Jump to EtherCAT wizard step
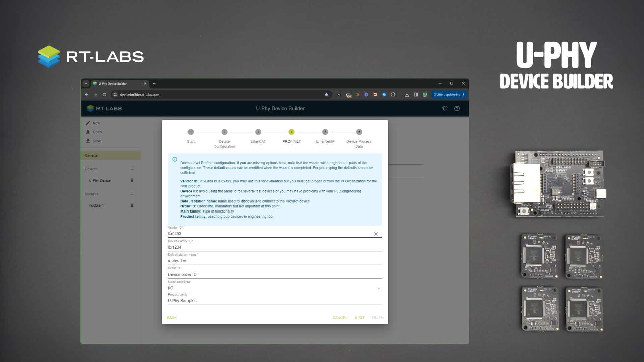644x362 pixels. point(258,132)
